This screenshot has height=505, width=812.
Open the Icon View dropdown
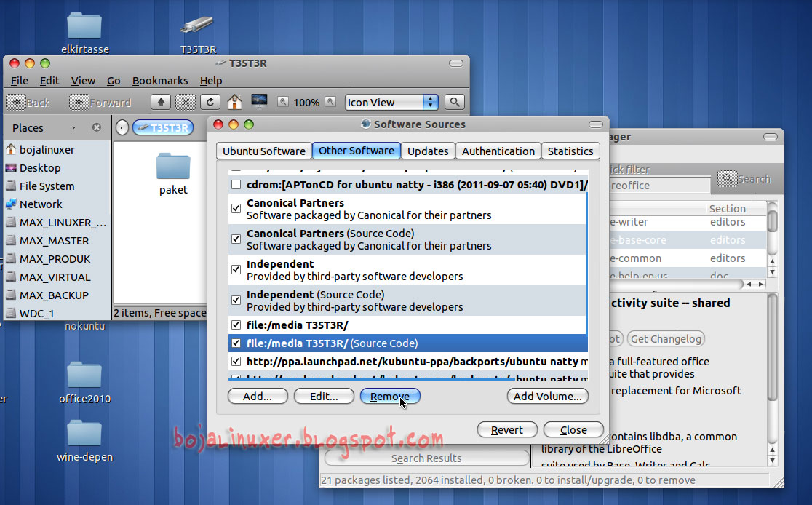pyautogui.click(x=391, y=102)
